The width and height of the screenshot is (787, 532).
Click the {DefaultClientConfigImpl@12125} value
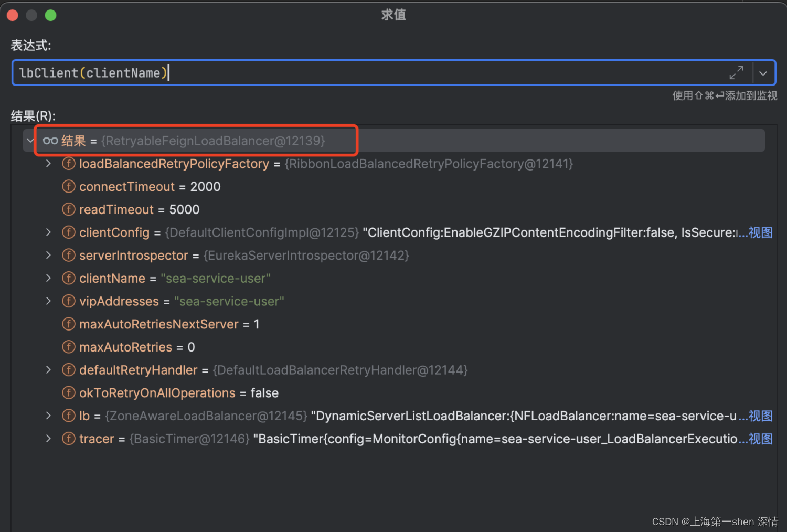click(x=262, y=232)
